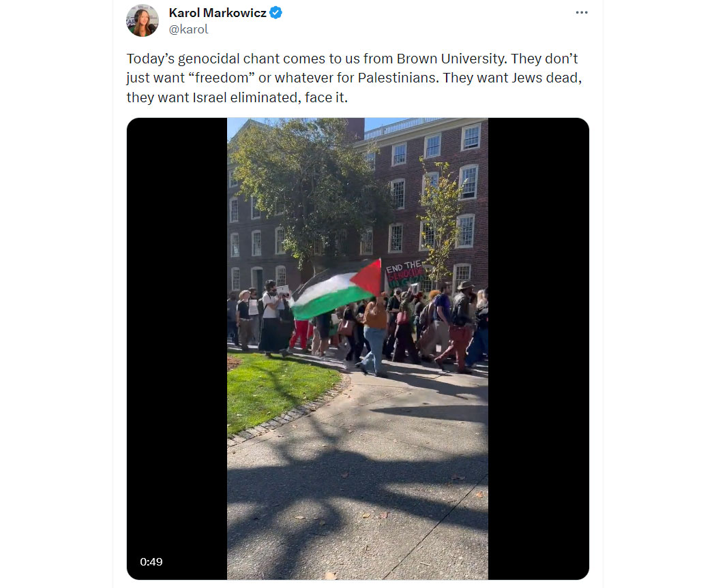Open Karol Markowicz's profile picture

(143, 20)
